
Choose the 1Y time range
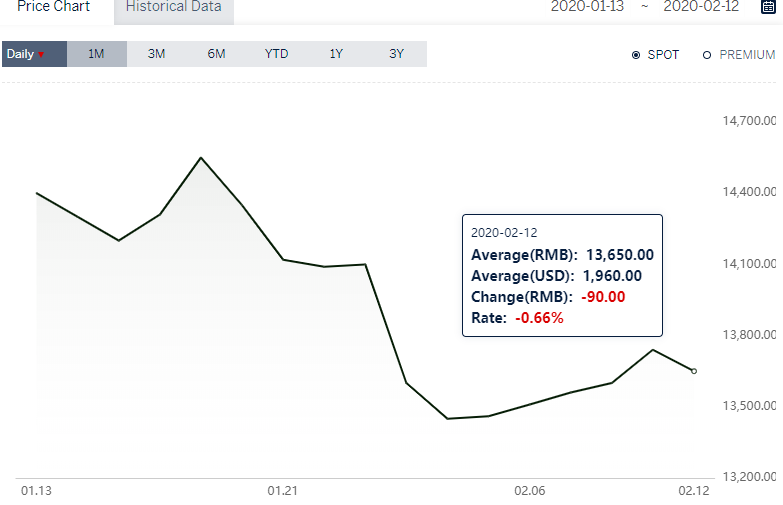[336, 54]
